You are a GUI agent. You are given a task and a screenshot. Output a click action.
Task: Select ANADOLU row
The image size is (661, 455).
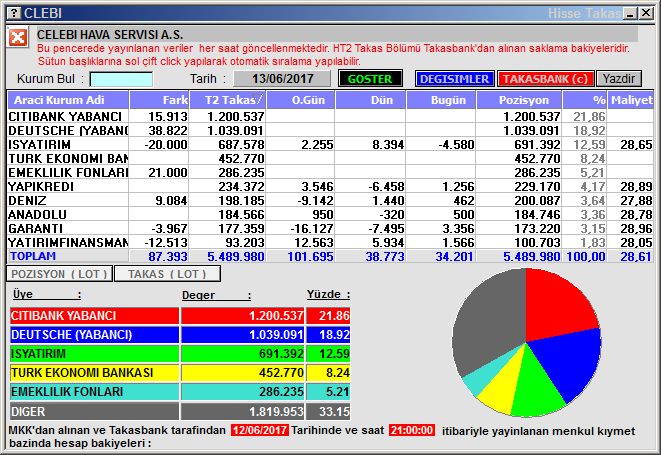click(330, 214)
